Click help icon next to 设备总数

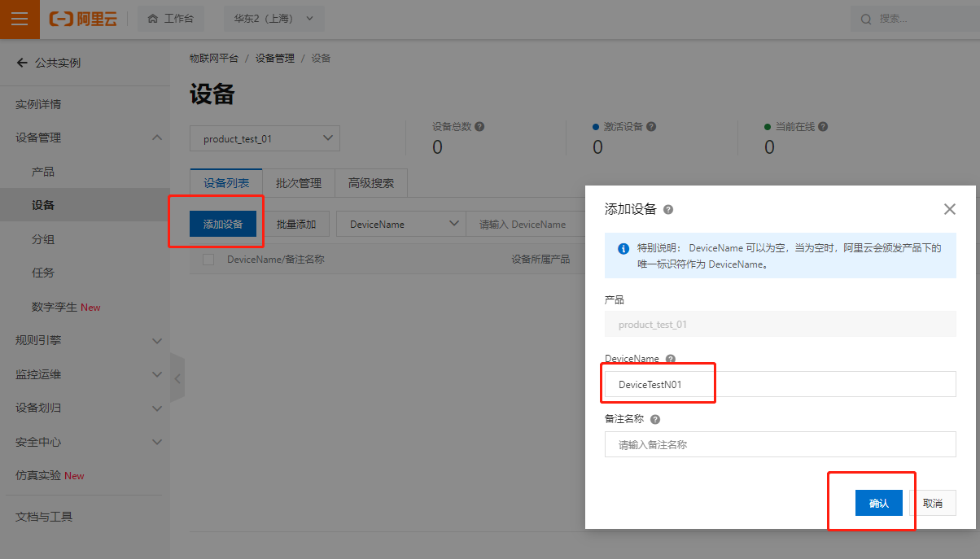479,127
